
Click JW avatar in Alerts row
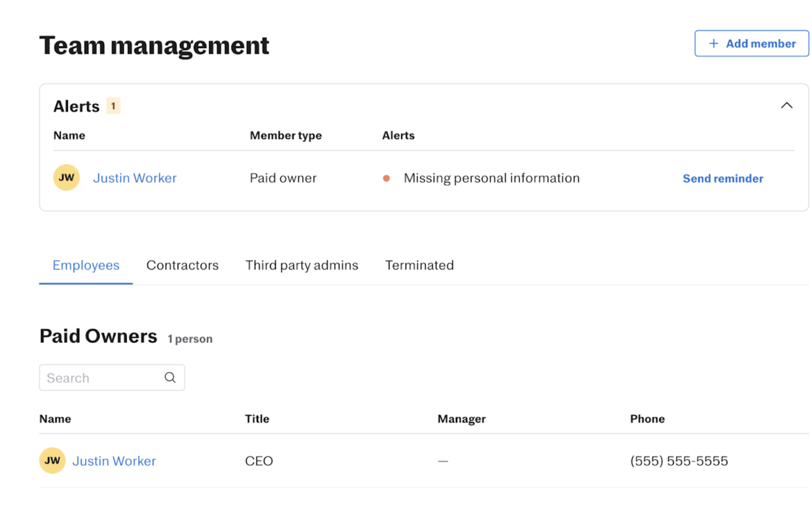pos(66,178)
